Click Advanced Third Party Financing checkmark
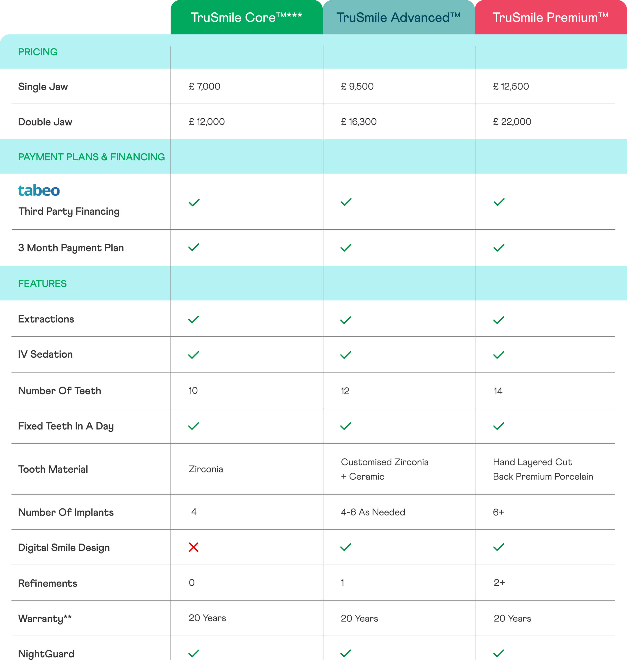The image size is (627, 672). pyautogui.click(x=346, y=202)
